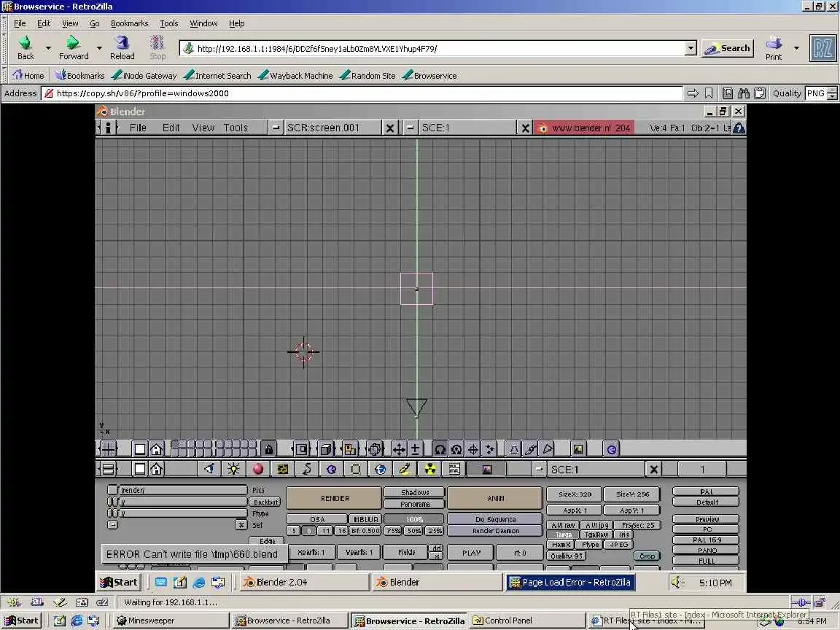Open Blender's View menu
840x630 pixels.
tap(203, 128)
